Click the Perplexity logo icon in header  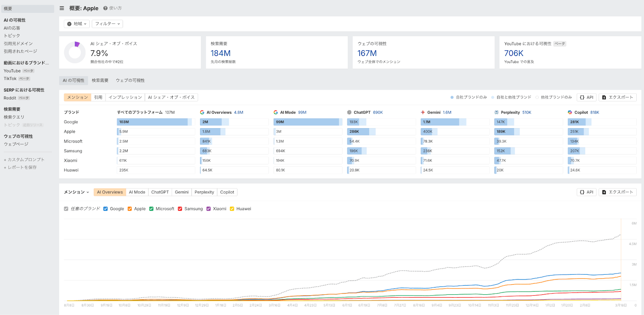point(496,112)
